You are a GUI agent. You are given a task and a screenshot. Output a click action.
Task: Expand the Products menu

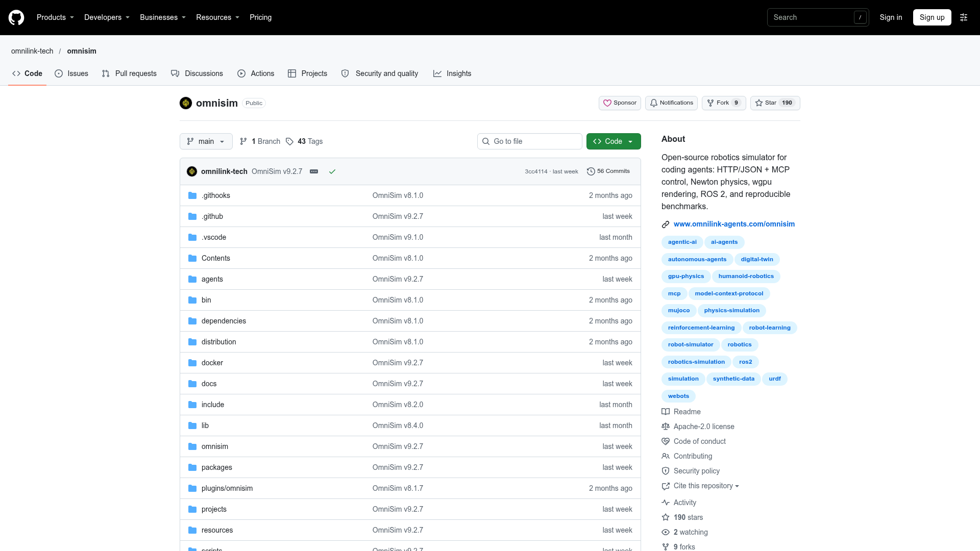55,17
